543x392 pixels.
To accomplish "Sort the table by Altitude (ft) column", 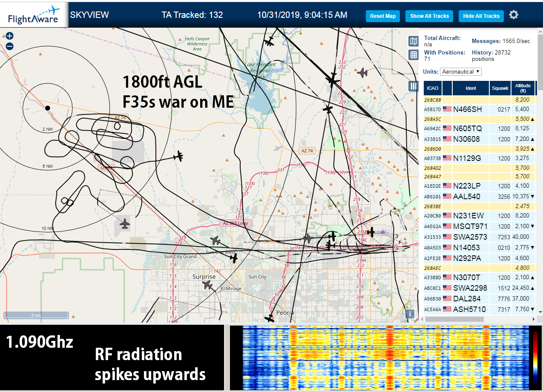I will point(523,88).
